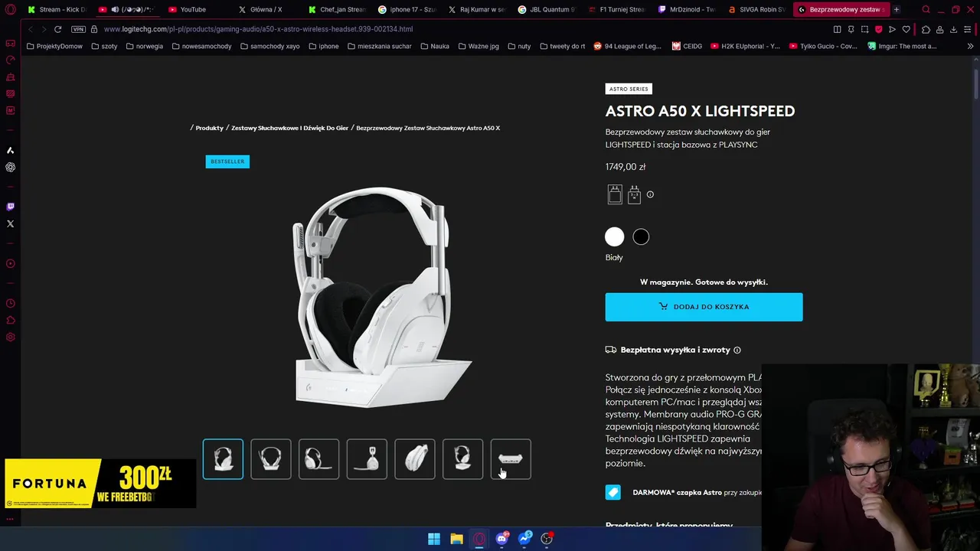Select the last base station thumbnail
Screen dimensions: 980x551
tap(511, 459)
